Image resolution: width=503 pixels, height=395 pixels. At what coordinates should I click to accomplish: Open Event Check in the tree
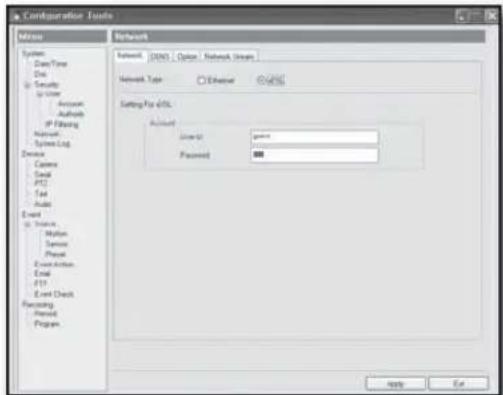(x=54, y=294)
